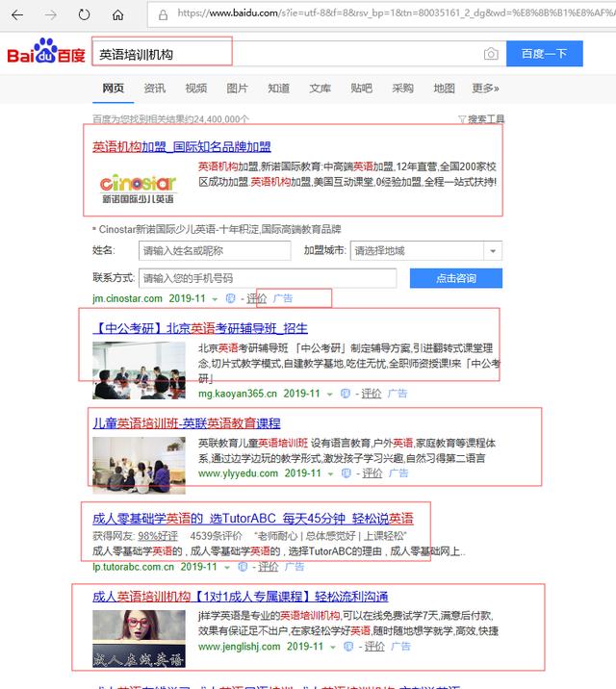Viewport: 616px width, 689px height.
Task: Click the shield icon next to jm.cinostar.com
Action: pyautogui.click(x=230, y=298)
